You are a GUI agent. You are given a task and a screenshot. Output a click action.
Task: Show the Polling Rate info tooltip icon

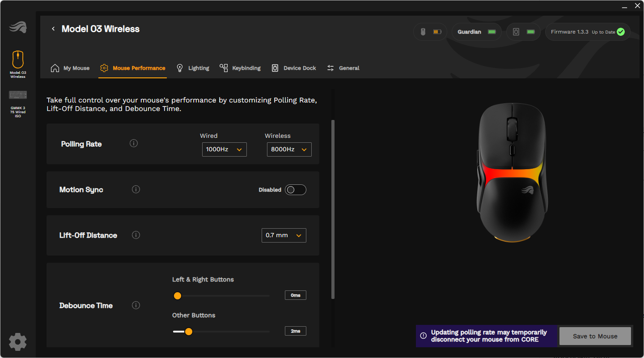coord(134,143)
